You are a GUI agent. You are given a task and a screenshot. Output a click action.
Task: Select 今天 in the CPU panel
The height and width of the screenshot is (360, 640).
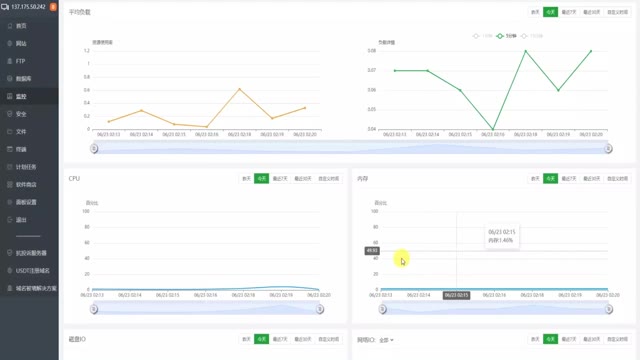(x=261, y=179)
